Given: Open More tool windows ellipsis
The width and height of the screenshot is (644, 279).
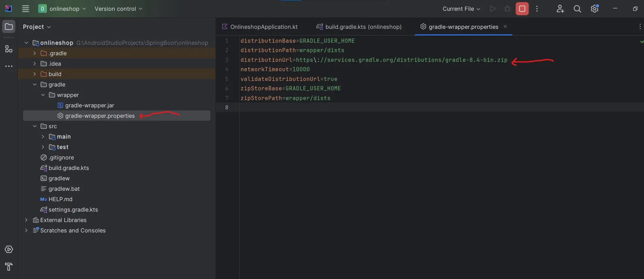Looking at the screenshot, I should (9, 66).
